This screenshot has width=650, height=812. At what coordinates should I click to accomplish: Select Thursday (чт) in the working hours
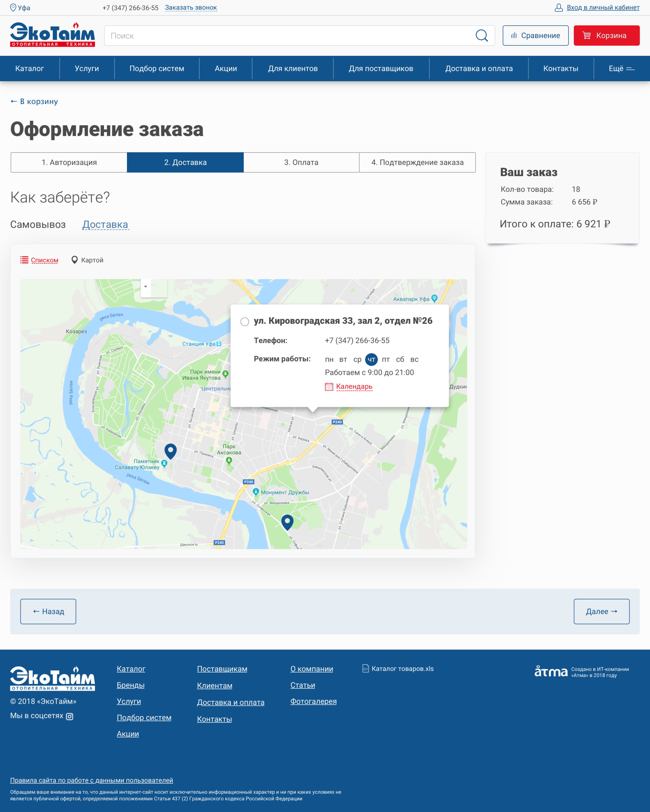(371, 360)
